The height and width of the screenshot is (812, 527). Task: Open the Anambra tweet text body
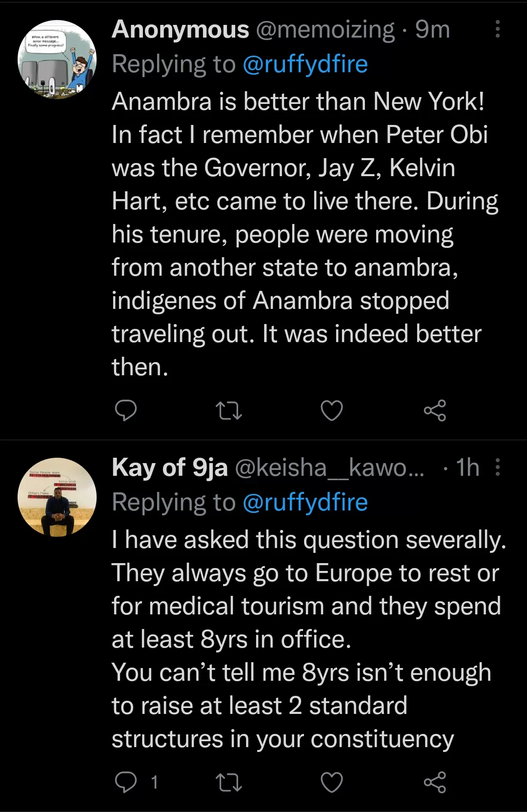pos(298,234)
